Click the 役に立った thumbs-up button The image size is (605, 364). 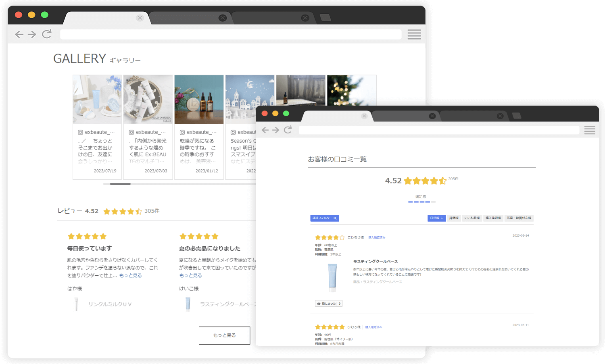(x=329, y=304)
